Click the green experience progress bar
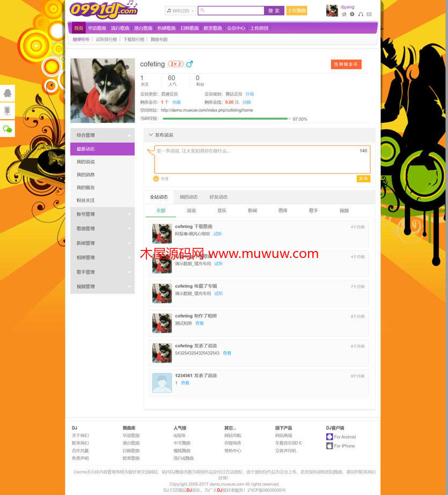Viewport: 448px width, 495px height. click(225, 119)
